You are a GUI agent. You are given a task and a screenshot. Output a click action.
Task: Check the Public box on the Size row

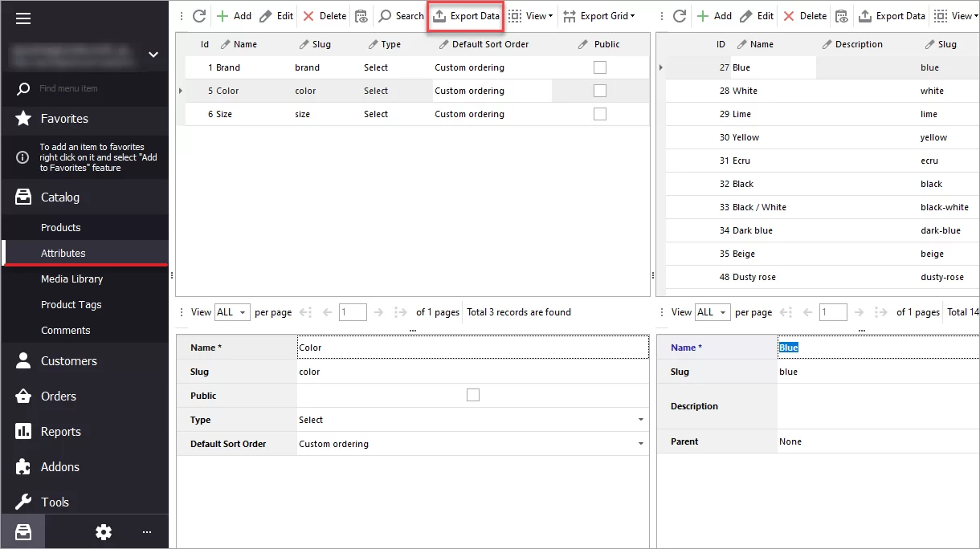click(x=599, y=113)
